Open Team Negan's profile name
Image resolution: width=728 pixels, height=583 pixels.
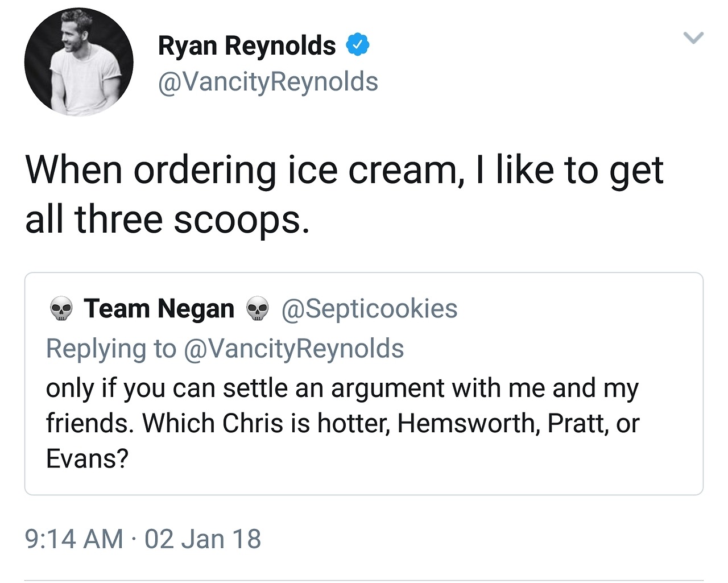[159, 309]
